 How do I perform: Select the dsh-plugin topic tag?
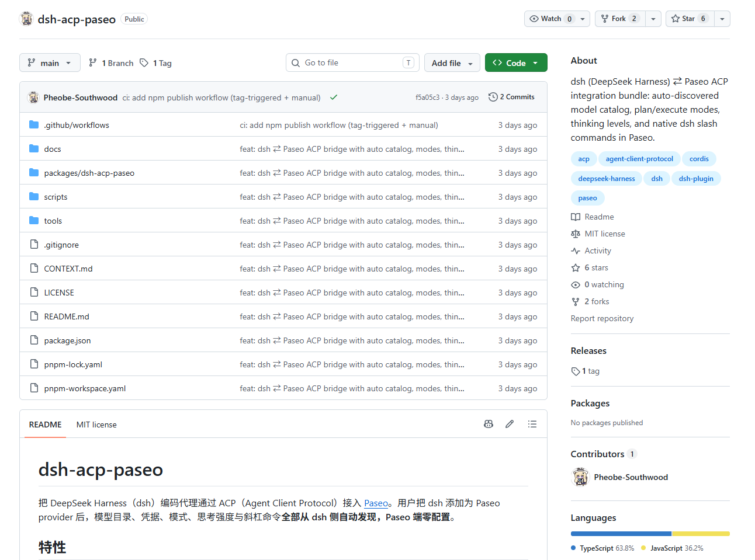coord(696,179)
